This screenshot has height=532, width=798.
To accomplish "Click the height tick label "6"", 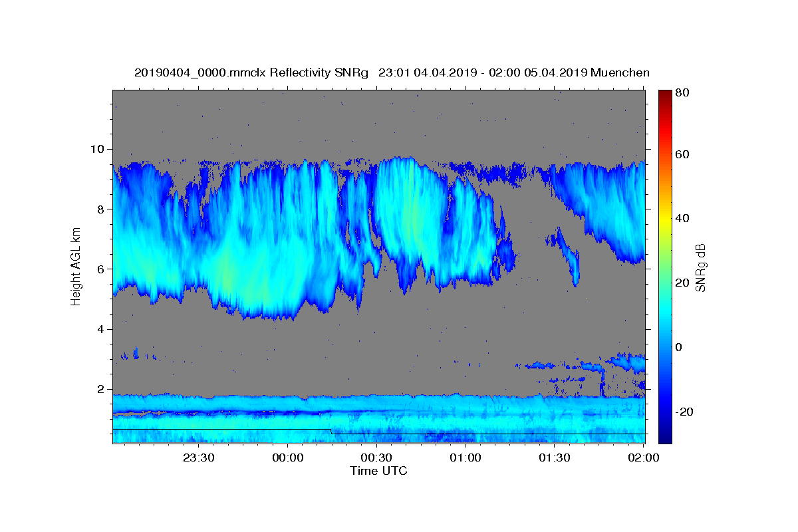I will [x=102, y=269].
